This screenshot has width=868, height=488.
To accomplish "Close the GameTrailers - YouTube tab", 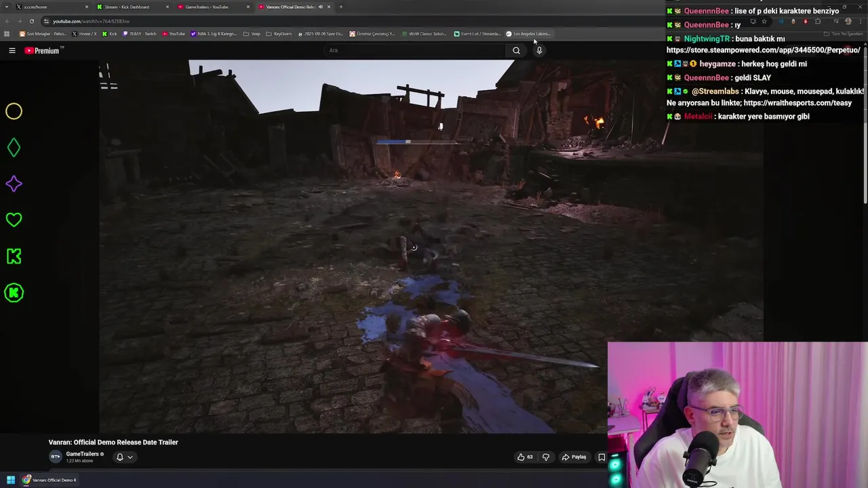I will pos(248,7).
